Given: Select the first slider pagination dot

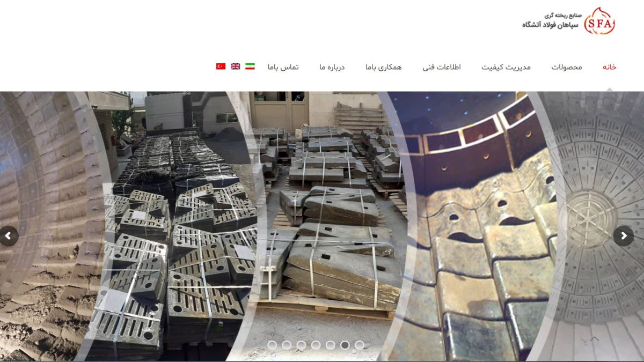Looking at the screenshot, I should 272,345.
